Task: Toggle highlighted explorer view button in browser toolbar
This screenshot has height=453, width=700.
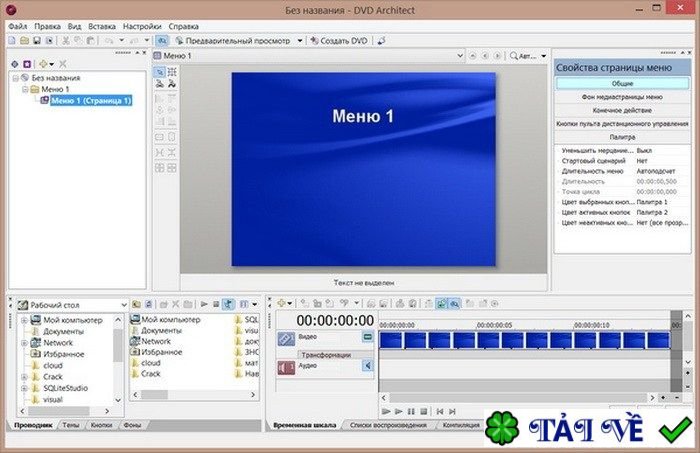Action: click(x=229, y=304)
